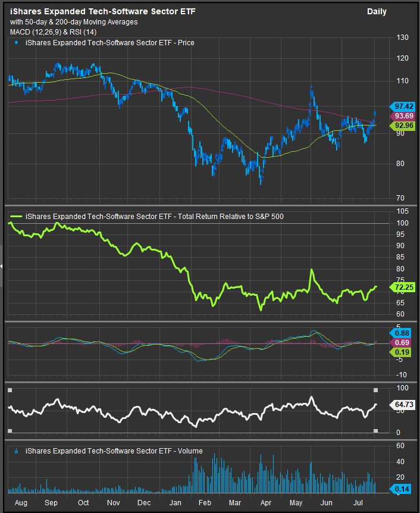Click the -10 MACD axis label
This screenshot has height=513, width=420.
[402, 375]
